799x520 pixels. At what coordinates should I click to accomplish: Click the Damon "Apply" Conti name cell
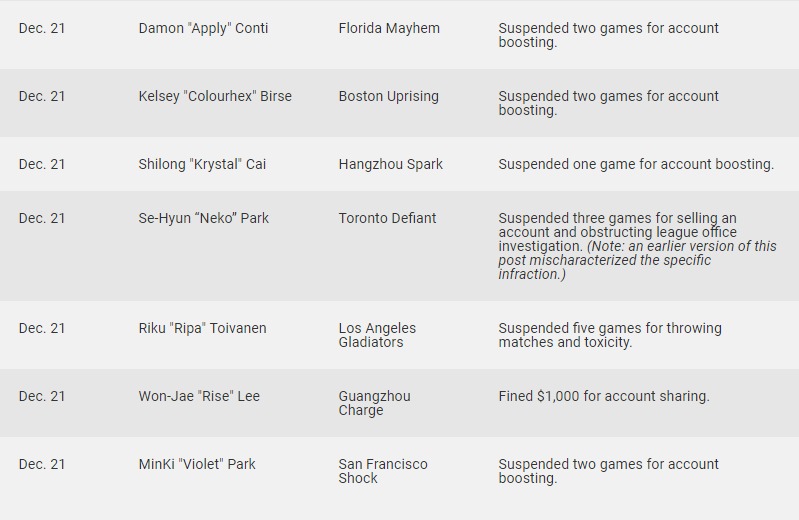pyautogui.click(x=203, y=28)
